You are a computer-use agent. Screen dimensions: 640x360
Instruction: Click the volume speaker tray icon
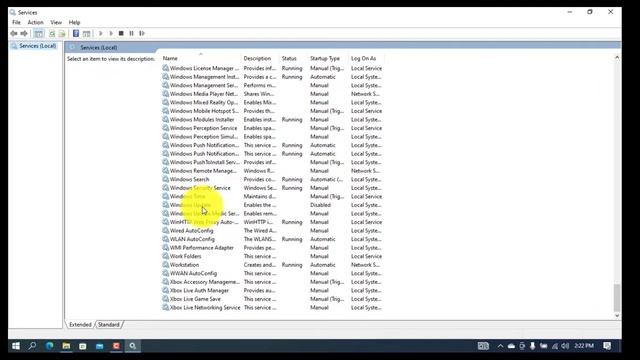tap(565, 346)
